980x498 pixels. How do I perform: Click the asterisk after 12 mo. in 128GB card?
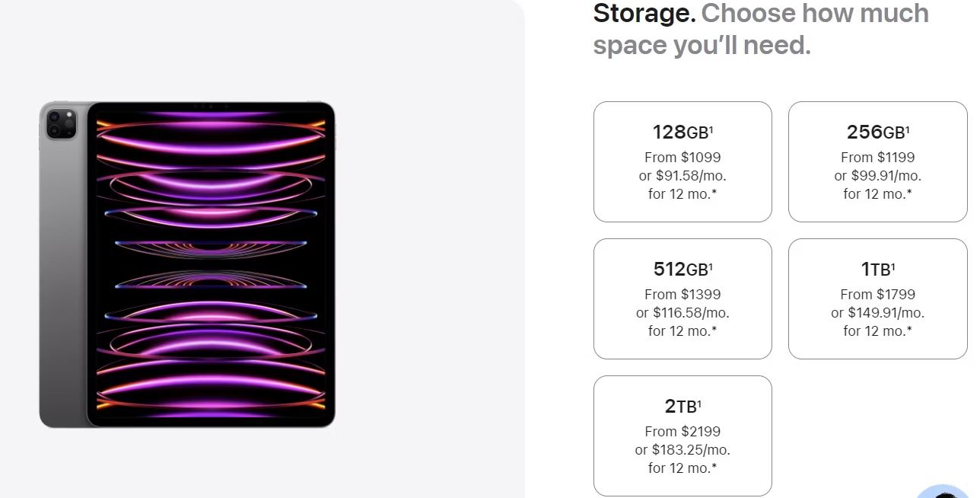click(714, 192)
